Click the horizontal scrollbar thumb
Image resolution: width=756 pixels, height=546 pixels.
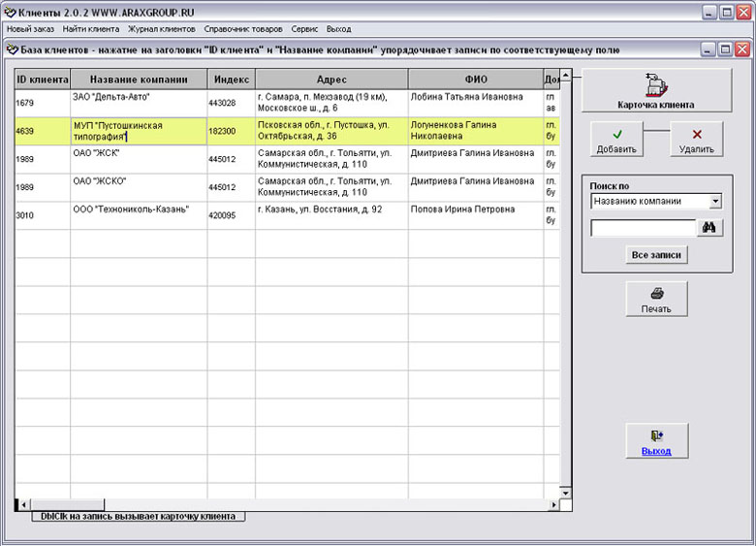click(67, 505)
